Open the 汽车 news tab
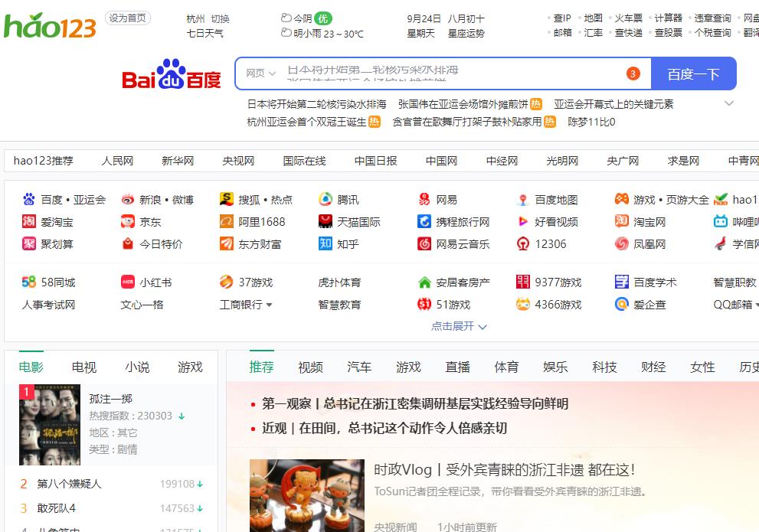 (360, 367)
